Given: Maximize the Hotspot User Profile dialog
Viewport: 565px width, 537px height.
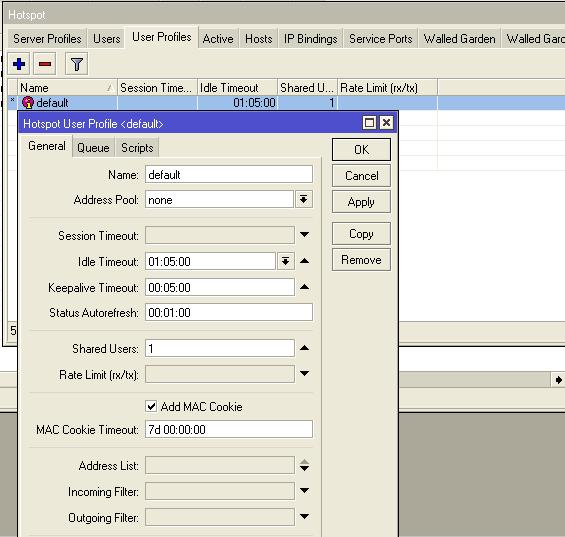Looking at the screenshot, I should tap(369, 123).
